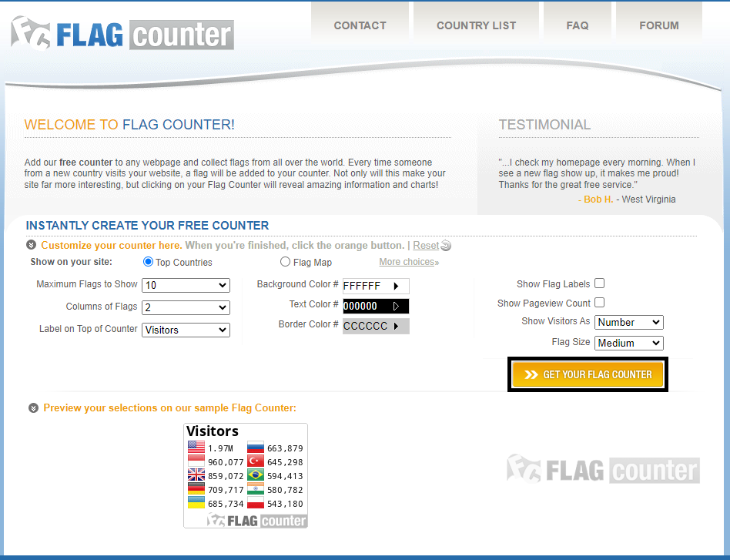Open the Flag Size dropdown
Screen dimensions: 730x560
pos(629,344)
